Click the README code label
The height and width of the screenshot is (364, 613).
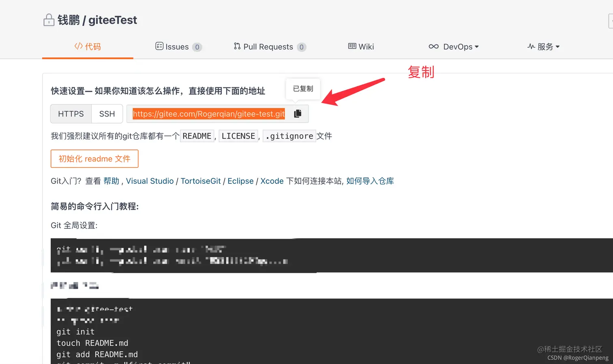pos(197,136)
